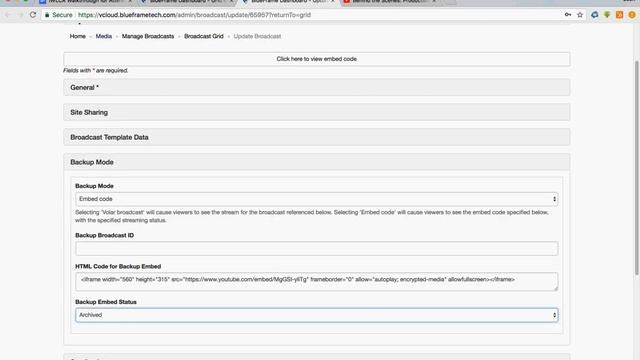
Task: Click the Secure padlock in address bar
Action: pyautogui.click(x=47, y=15)
